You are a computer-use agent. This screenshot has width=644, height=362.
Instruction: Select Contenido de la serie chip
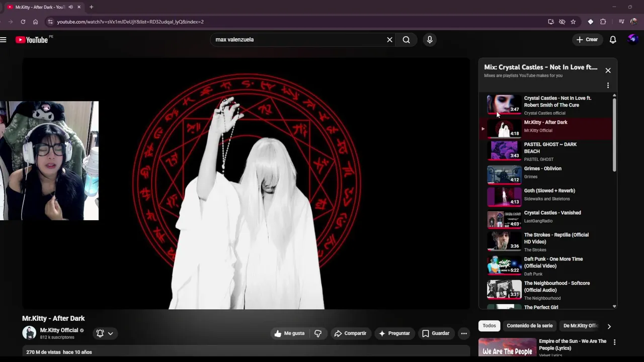[530, 326]
